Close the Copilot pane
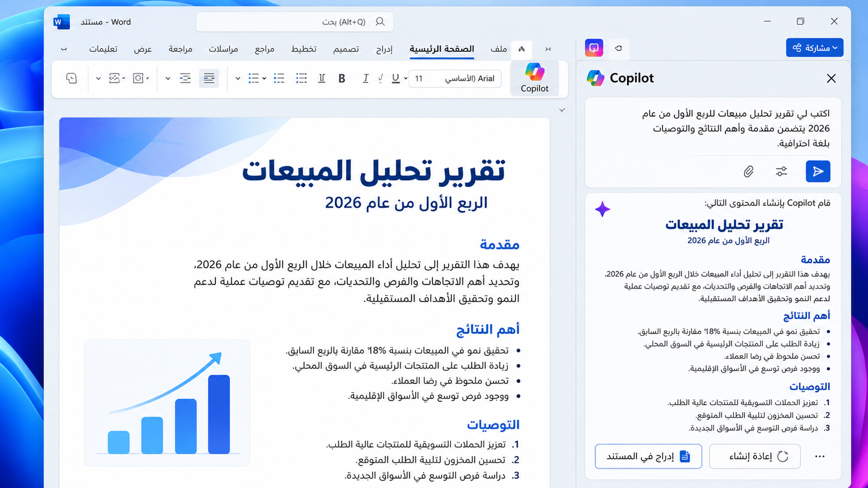 (x=831, y=79)
